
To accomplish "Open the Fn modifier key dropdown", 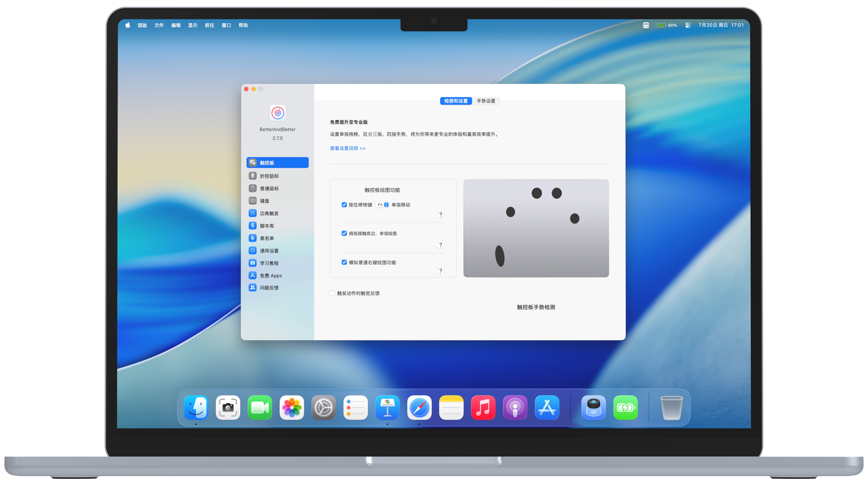I will [x=383, y=205].
